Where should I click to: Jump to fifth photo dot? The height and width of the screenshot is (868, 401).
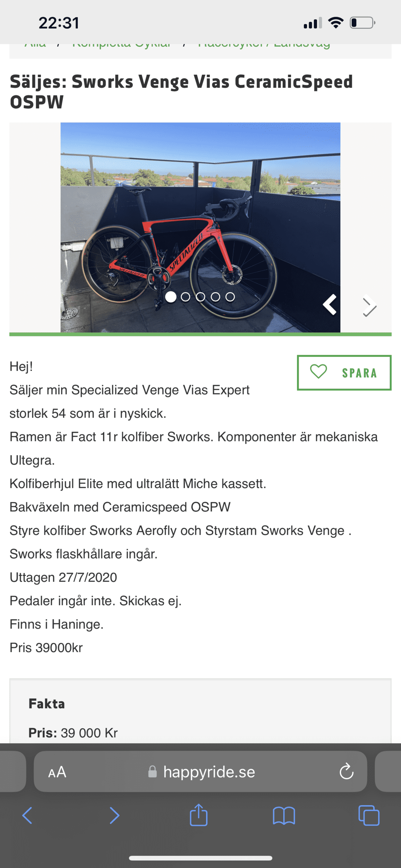point(230,297)
